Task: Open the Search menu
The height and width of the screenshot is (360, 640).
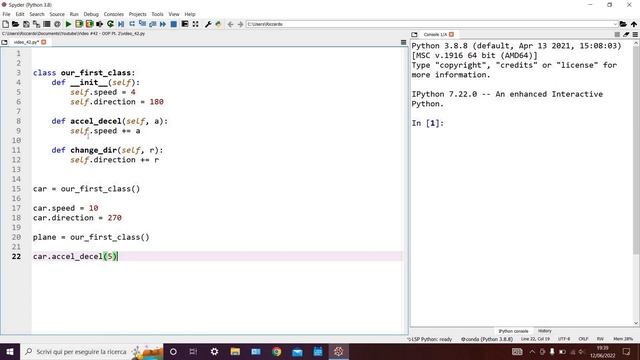Action: point(37,14)
